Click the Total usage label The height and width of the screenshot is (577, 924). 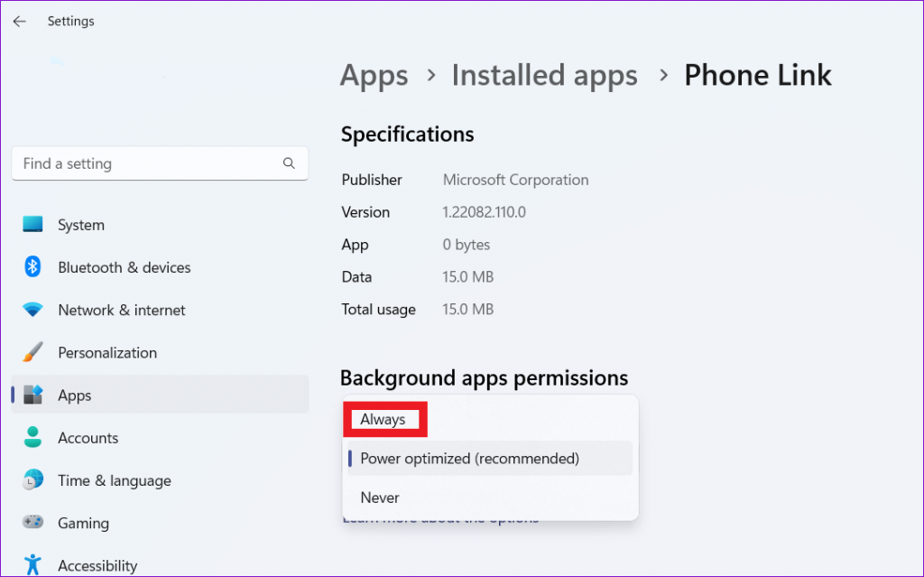click(x=378, y=309)
